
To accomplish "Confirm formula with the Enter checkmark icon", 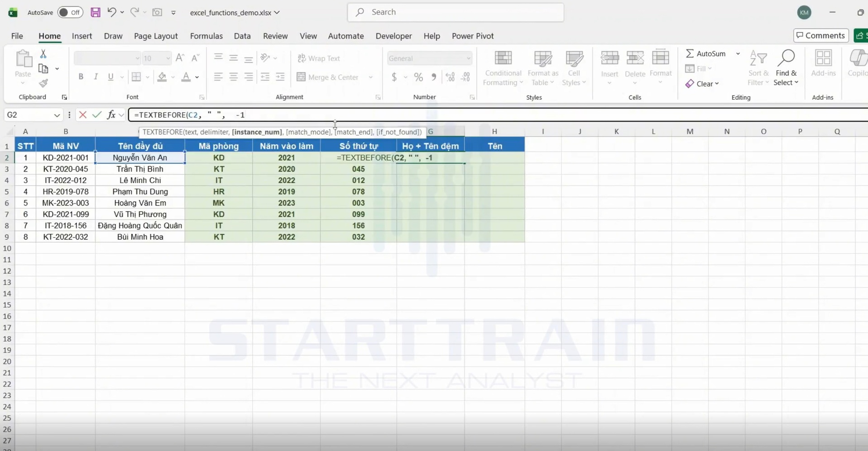I will click(96, 115).
